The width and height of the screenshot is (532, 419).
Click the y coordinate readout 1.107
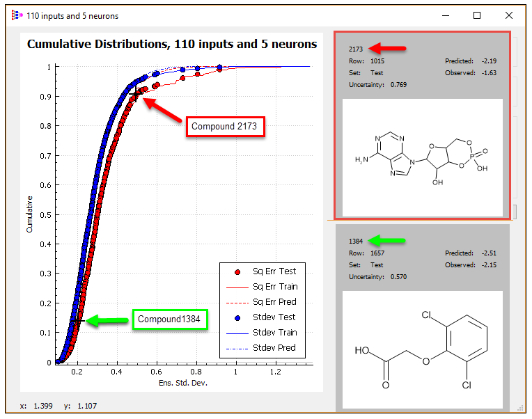tap(87, 406)
